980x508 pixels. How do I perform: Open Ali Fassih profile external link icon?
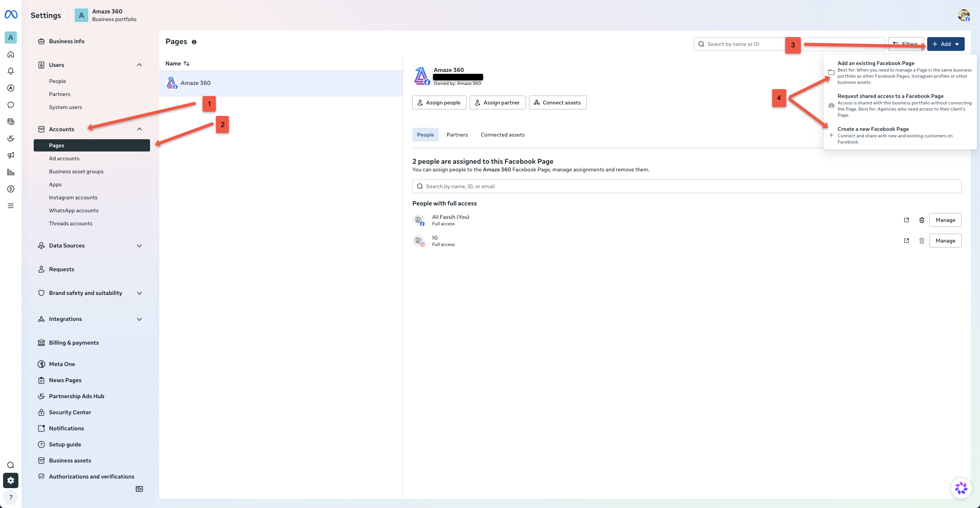click(x=906, y=220)
